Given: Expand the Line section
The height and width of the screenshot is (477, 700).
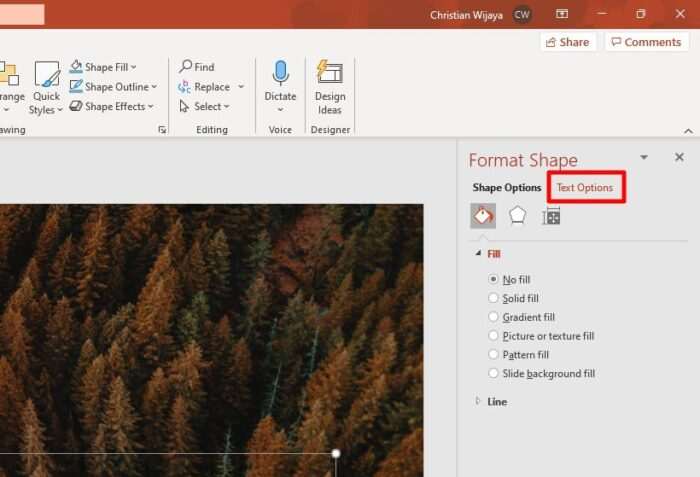Looking at the screenshot, I should 478,401.
